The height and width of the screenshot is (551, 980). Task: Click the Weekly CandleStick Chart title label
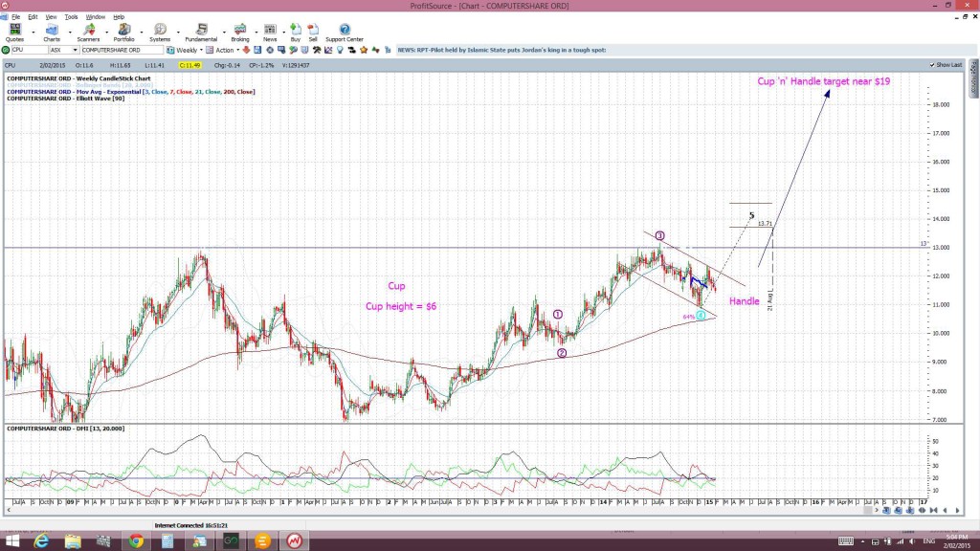point(78,78)
